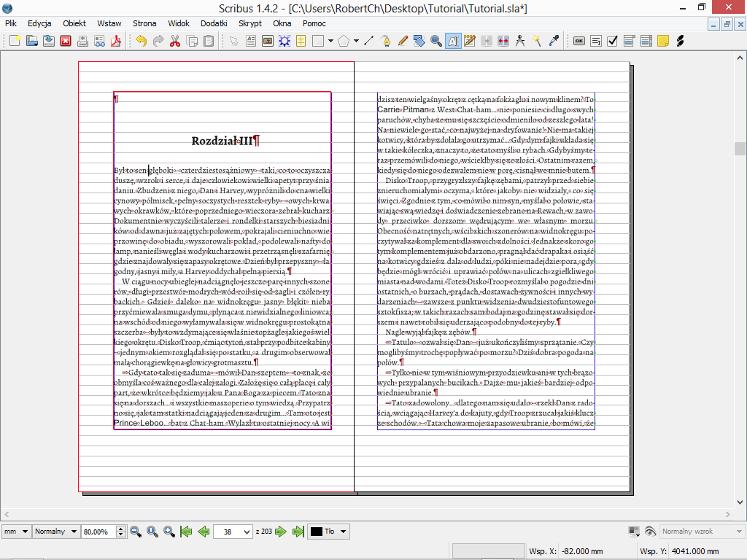
Task: Open the Wstaw menu
Action: pos(109,23)
